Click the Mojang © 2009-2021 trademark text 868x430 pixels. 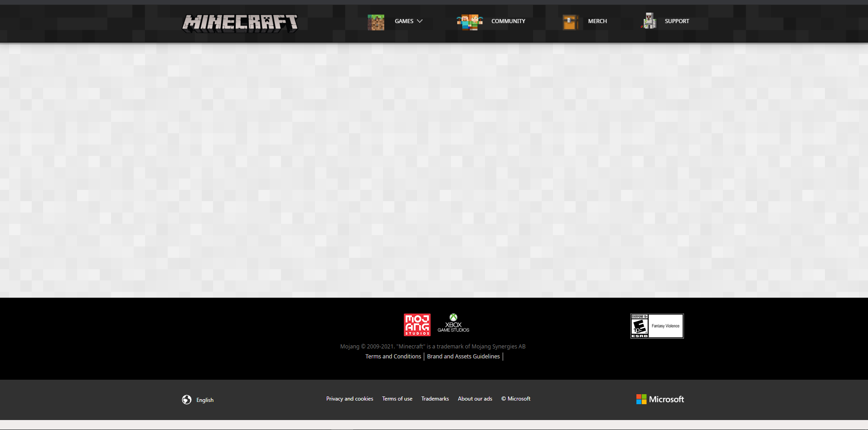tap(433, 347)
